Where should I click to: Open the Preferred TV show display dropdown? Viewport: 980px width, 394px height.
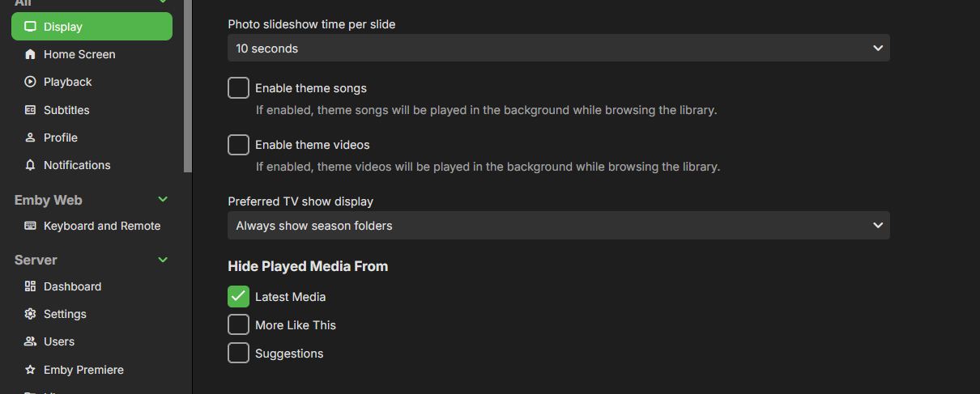click(558, 226)
